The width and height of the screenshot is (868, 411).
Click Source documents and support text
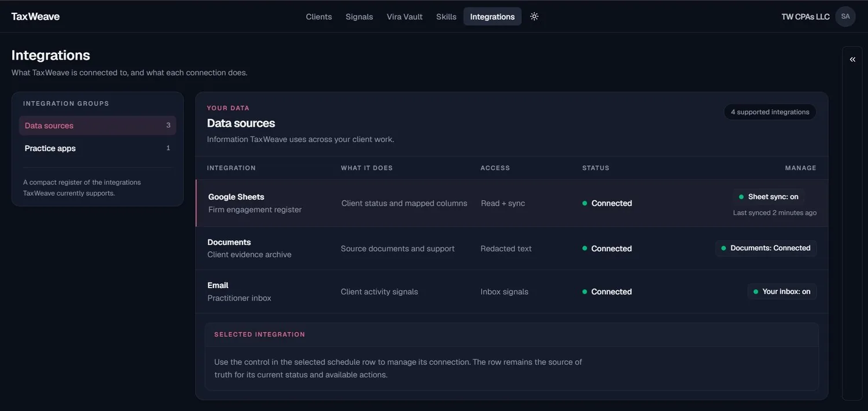398,248
